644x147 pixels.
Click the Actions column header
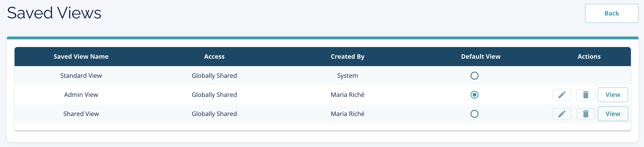coord(589,57)
